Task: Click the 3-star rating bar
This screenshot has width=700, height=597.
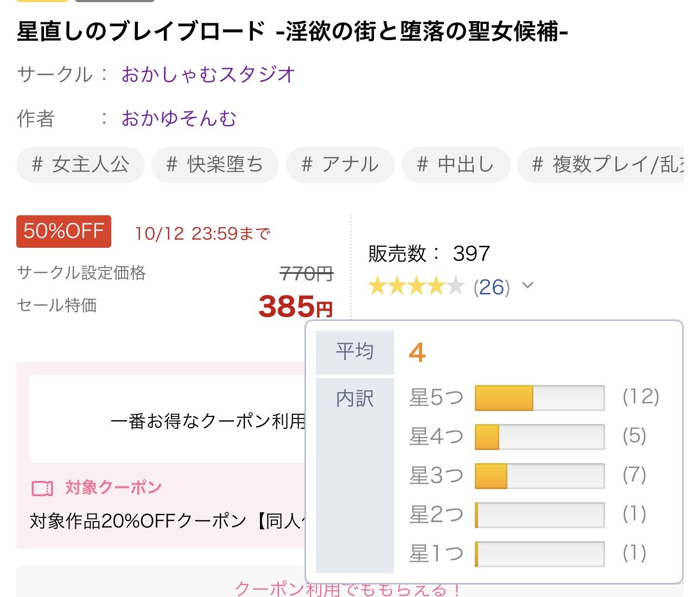Action: point(540,476)
